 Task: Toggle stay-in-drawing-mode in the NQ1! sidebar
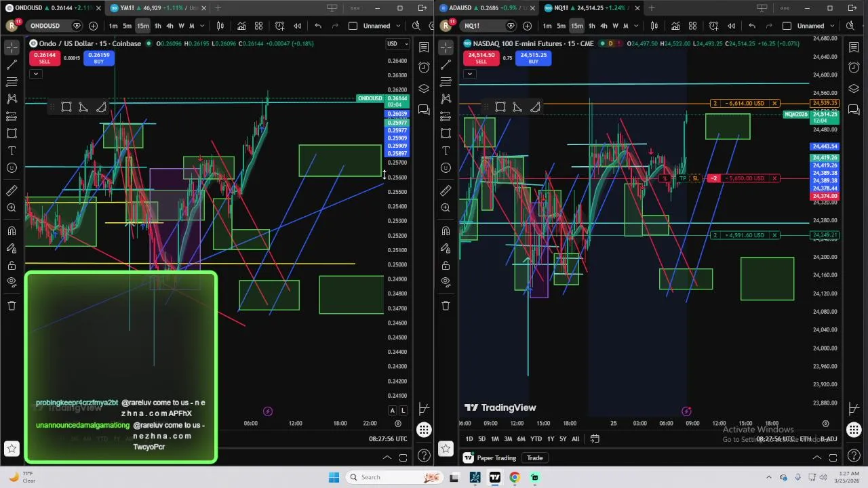coord(446,248)
